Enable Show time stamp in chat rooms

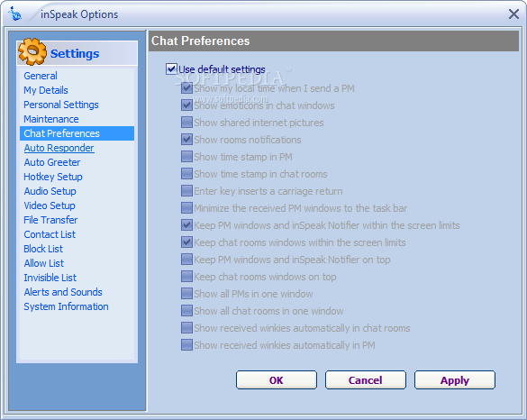(x=186, y=174)
